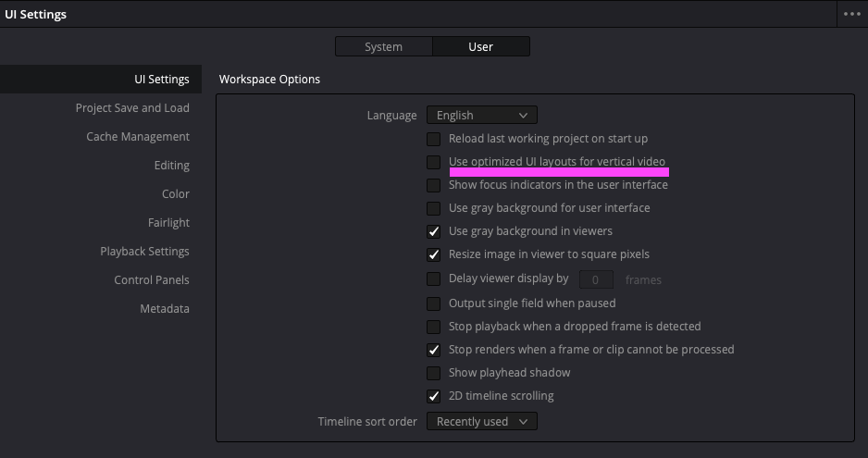Image resolution: width=868 pixels, height=458 pixels.
Task: Switch to the System tab
Action: [384, 46]
